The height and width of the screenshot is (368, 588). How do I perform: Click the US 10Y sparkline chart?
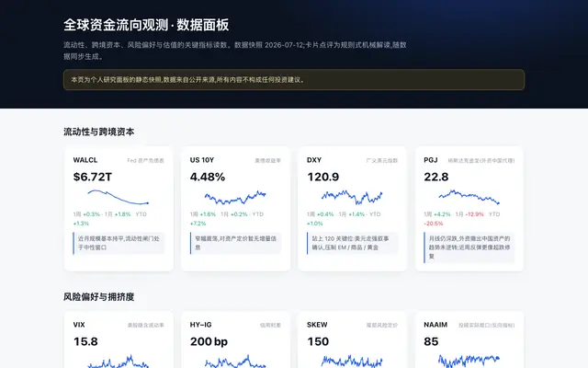tap(235, 197)
